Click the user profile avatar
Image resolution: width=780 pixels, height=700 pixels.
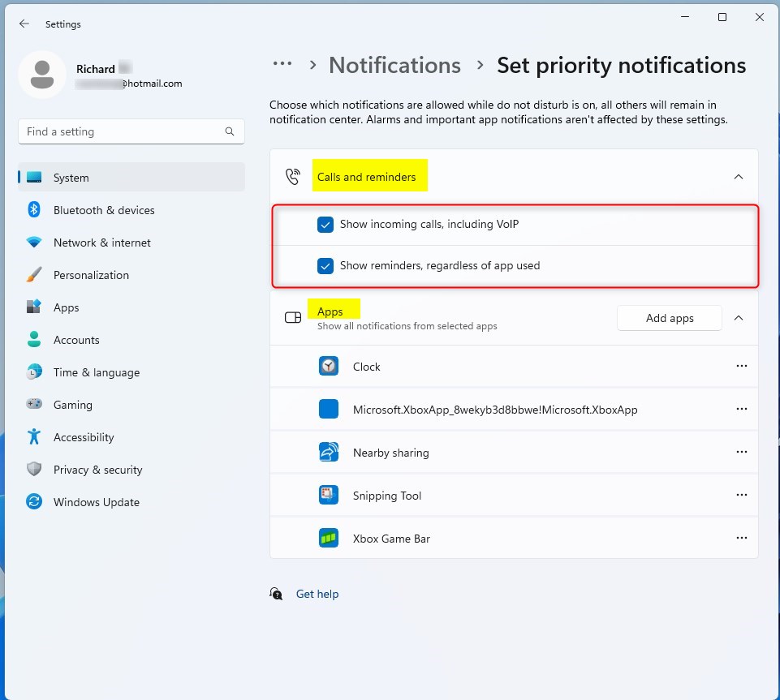coord(42,75)
